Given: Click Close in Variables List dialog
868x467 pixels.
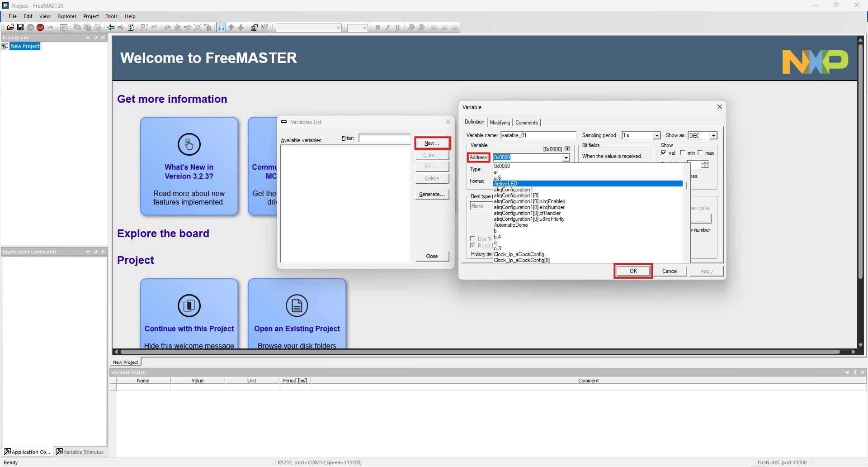Looking at the screenshot, I should (x=432, y=256).
